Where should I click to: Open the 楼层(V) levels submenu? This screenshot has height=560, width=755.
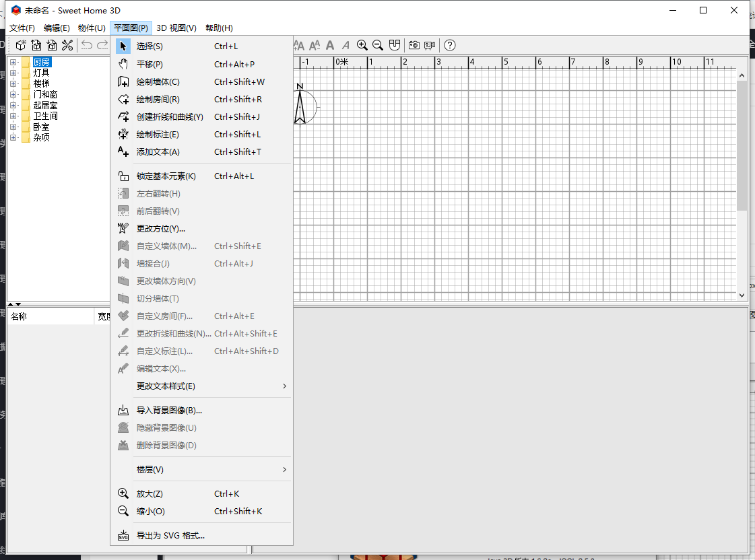click(x=201, y=470)
